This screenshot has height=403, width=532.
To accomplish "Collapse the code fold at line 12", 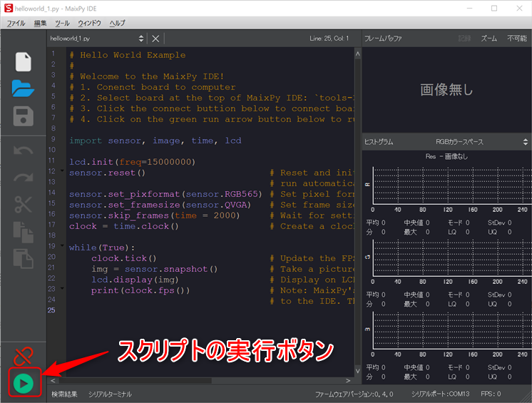I will [62, 170].
